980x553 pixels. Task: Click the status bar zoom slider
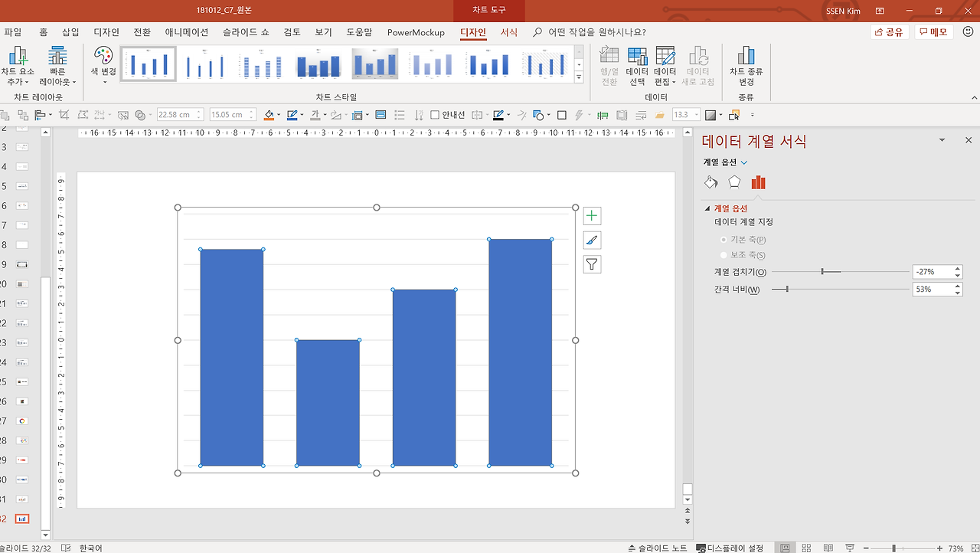(x=904, y=548)
